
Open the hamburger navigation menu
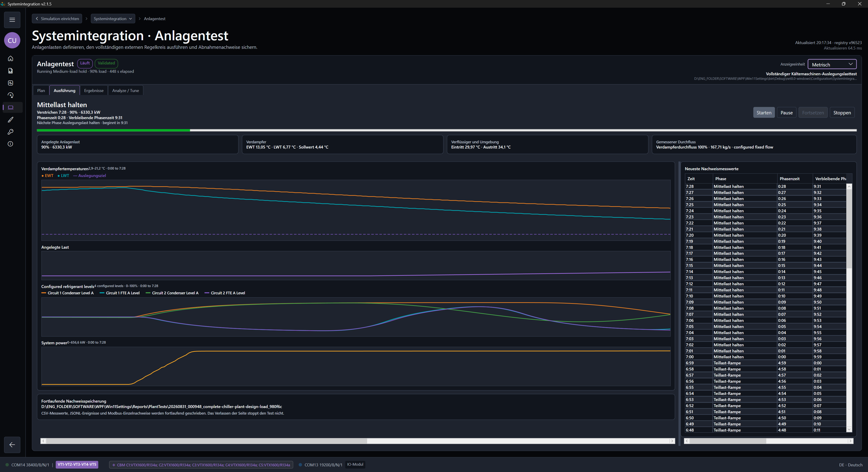coord(12,19)
